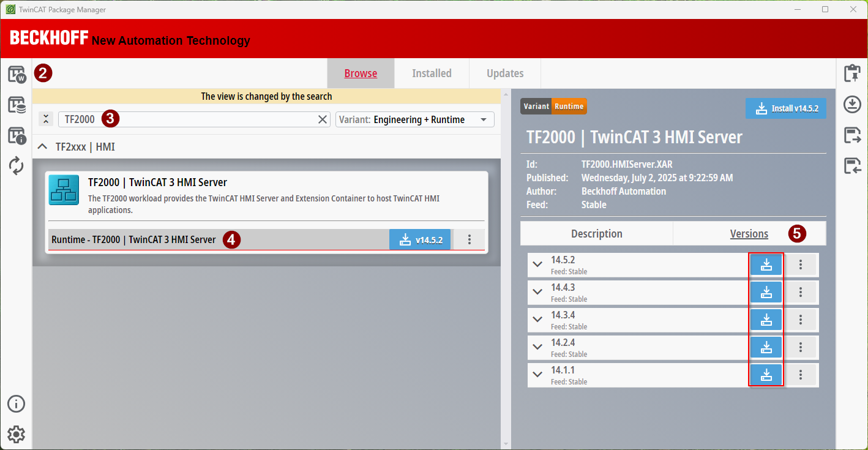Click the import configuration icon in right sidebar
The image size is (868, 450).
tap(852, 165)
